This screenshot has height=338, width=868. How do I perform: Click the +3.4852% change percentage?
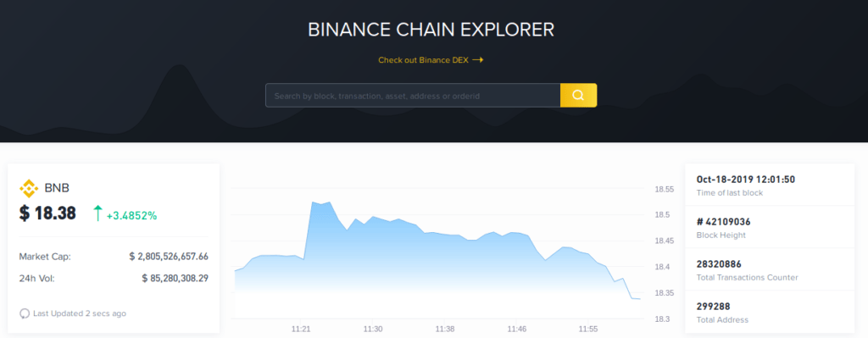pyautogui.click(x=131, y=215)
